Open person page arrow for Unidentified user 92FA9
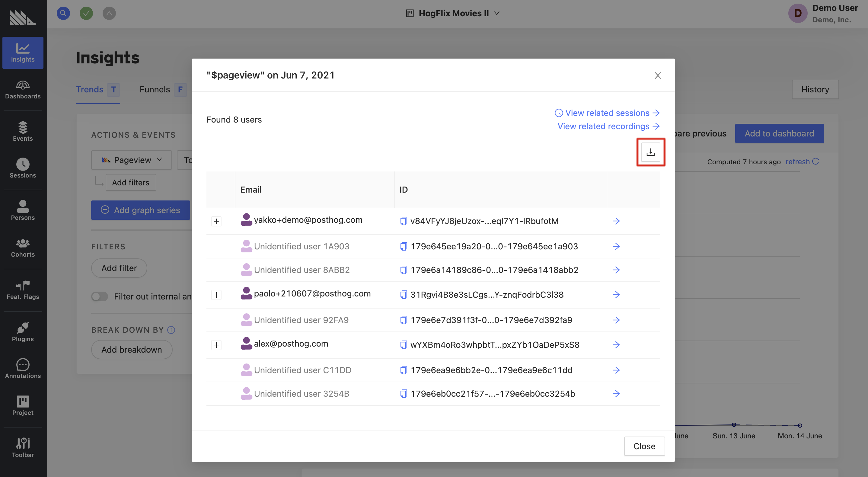 coord(616,320)
